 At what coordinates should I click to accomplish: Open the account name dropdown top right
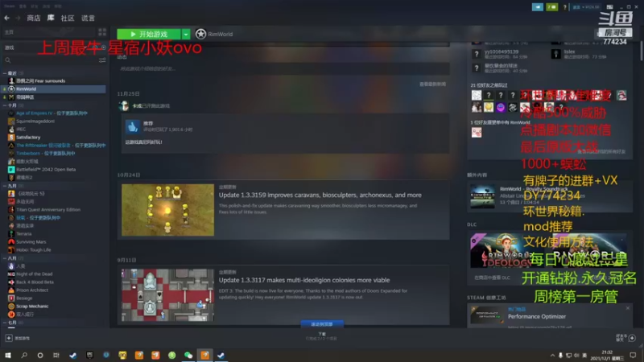586,7
